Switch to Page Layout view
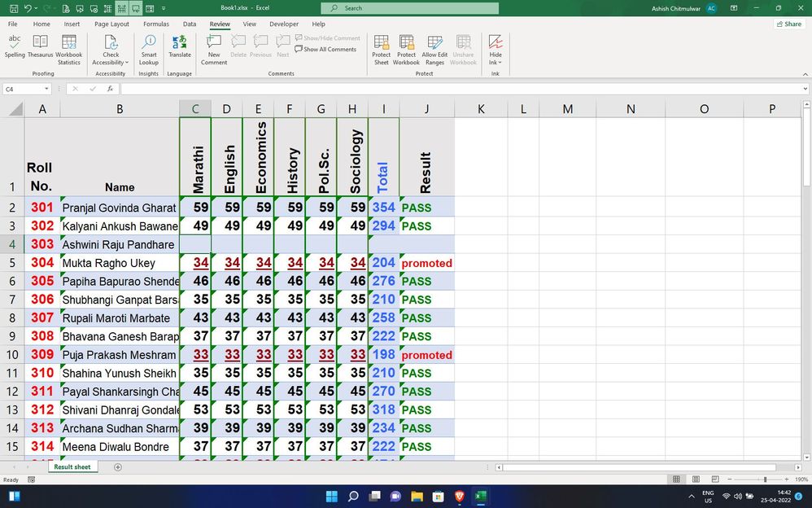This screenshot has width=812, height=508. pos(696,480)
